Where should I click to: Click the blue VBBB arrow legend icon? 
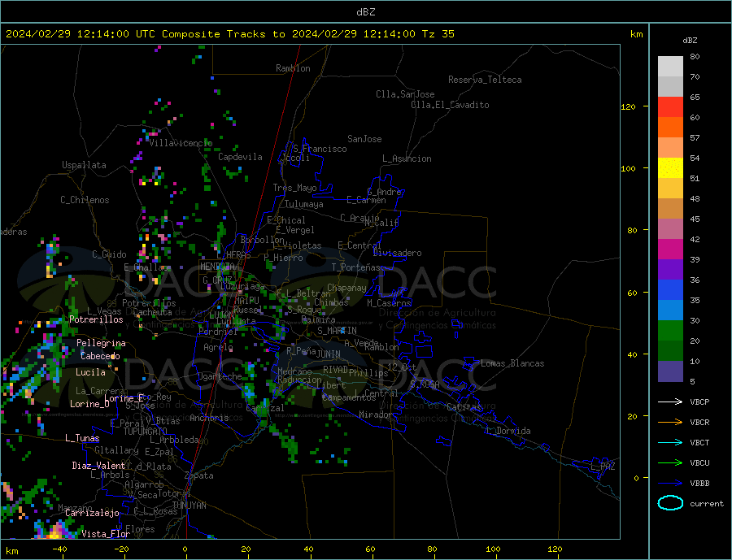pyautogui.click(x=670, y=483)
